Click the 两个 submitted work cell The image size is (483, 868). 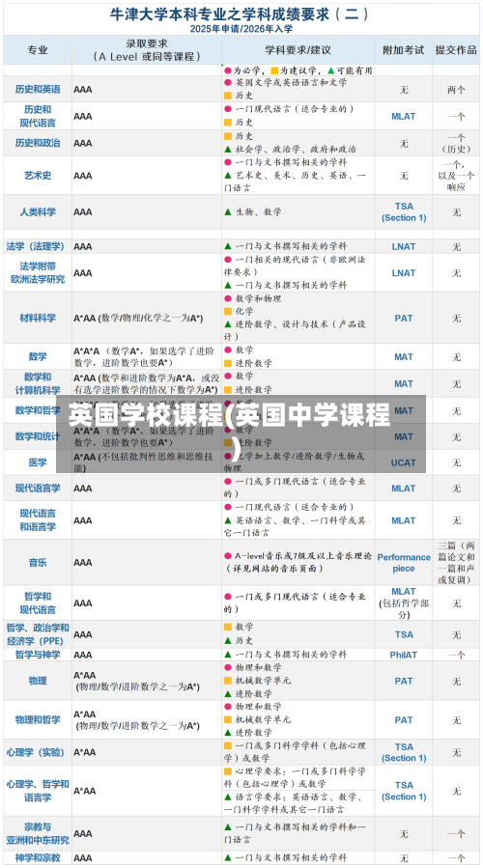pyautogui.click(x=456, y=90)
